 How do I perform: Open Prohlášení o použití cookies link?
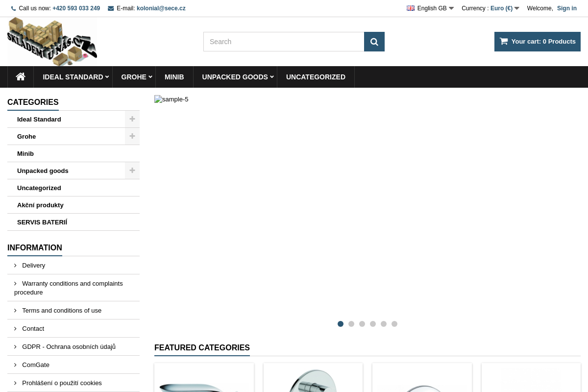[62, 383]
